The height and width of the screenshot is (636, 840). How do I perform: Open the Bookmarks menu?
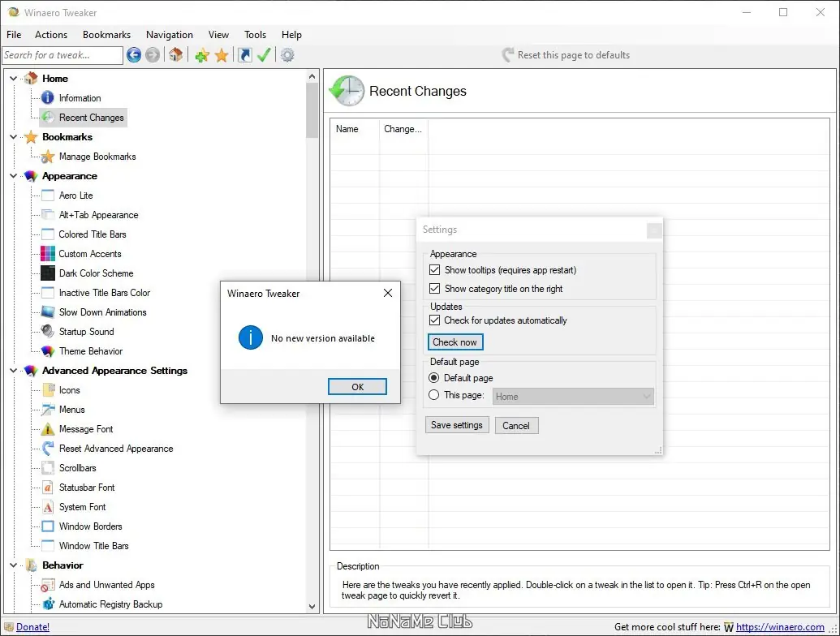click(x=106, y=34)
